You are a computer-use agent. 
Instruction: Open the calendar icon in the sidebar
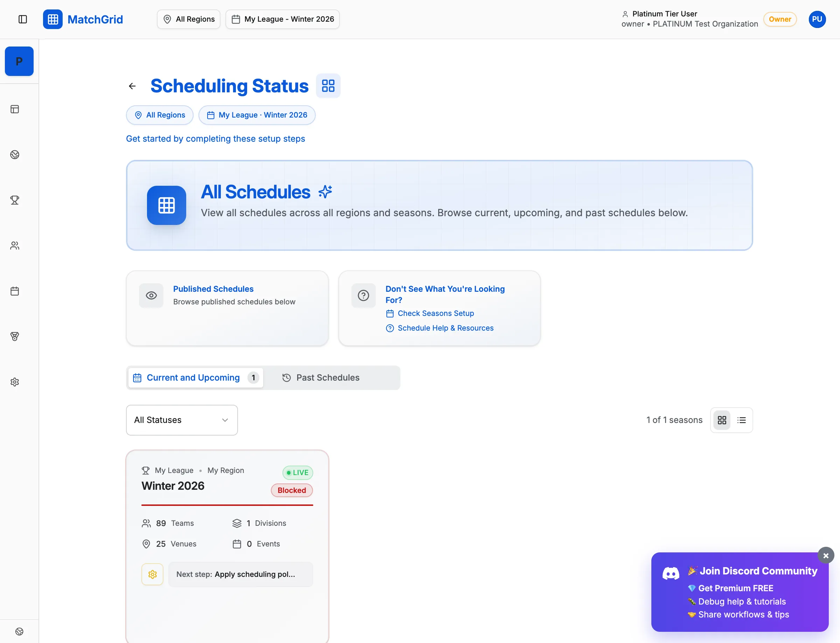tap(15, 291)
